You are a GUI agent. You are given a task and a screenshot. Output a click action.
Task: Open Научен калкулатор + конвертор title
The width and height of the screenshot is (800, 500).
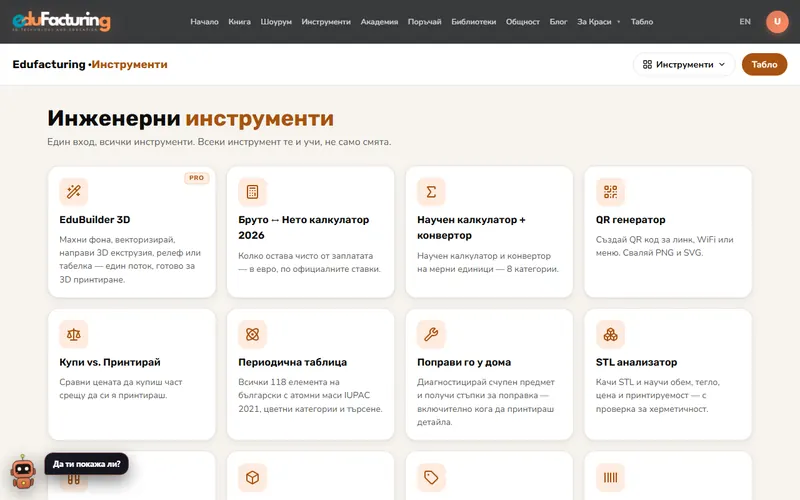tap(471, 227)
